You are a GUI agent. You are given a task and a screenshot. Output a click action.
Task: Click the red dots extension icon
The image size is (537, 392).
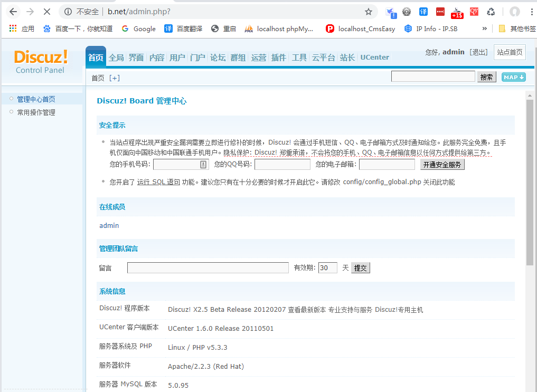(x=440, y=12)
